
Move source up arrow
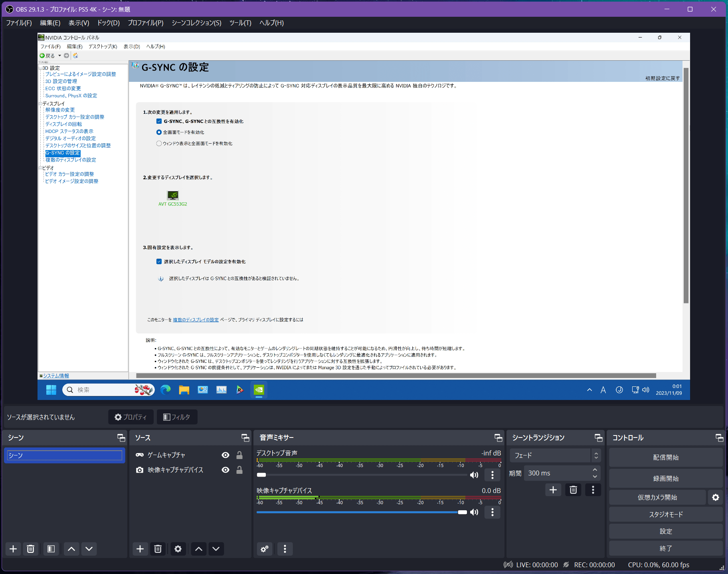(199, 549)
